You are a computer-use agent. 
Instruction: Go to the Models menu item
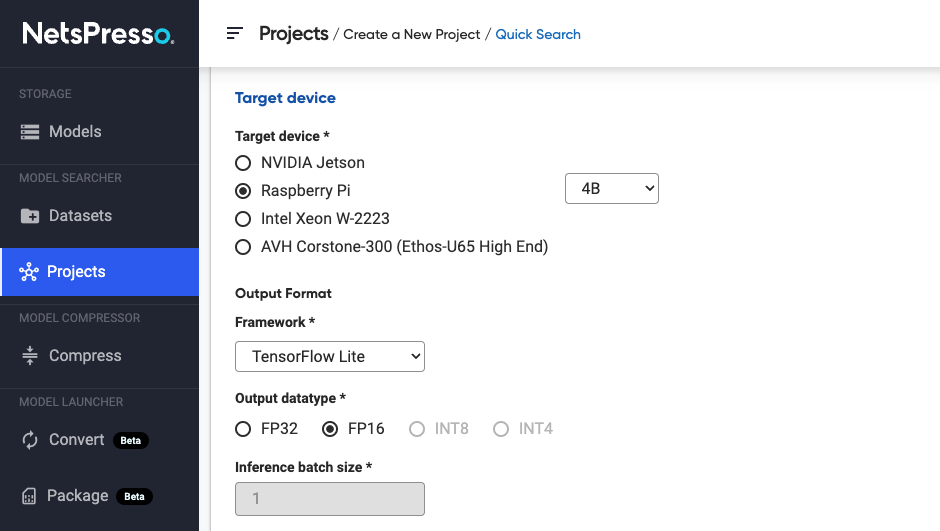pos(75,132)
